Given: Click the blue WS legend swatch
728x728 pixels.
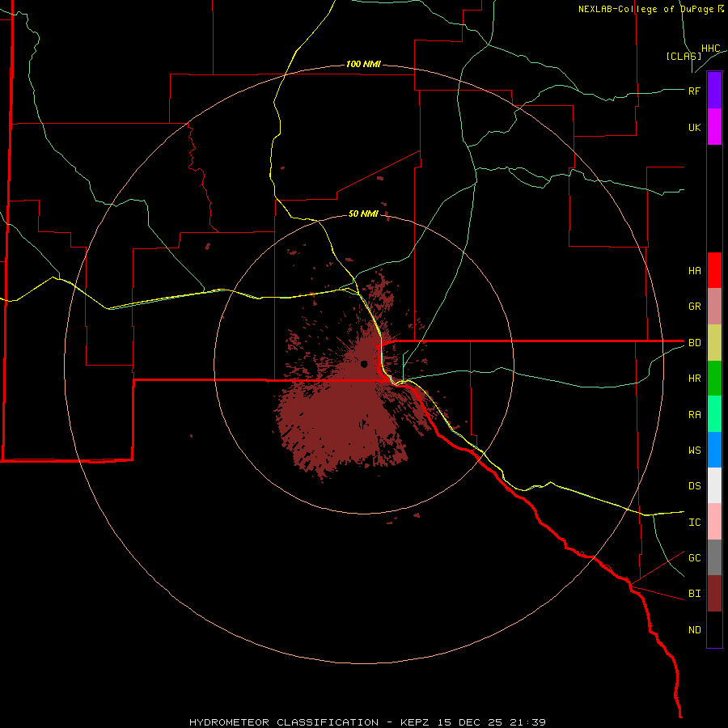Looking at the screenshot, I should (714, 450).
